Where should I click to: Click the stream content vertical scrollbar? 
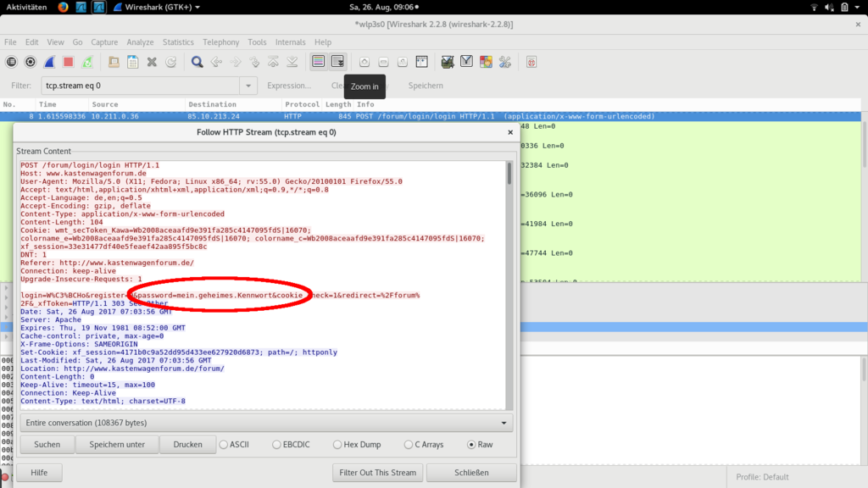(x=509, y=286)
